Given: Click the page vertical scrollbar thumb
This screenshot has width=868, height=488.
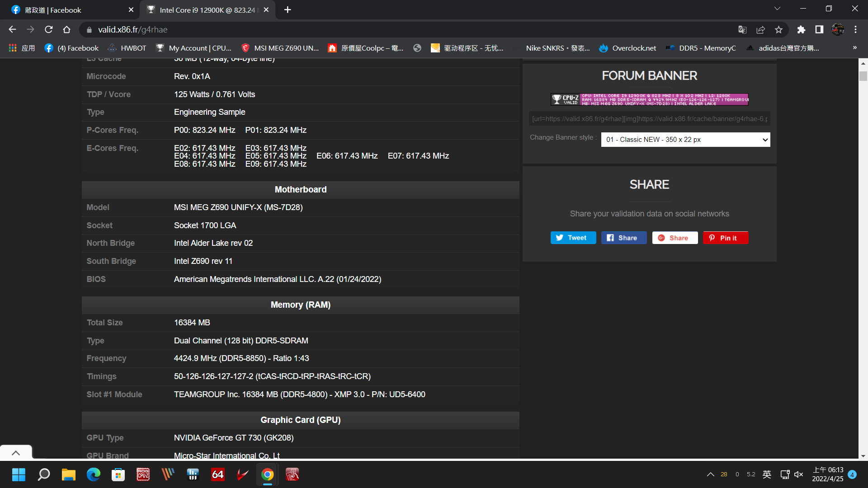Looking at the screenshot, I should click(x=863, y=75).
